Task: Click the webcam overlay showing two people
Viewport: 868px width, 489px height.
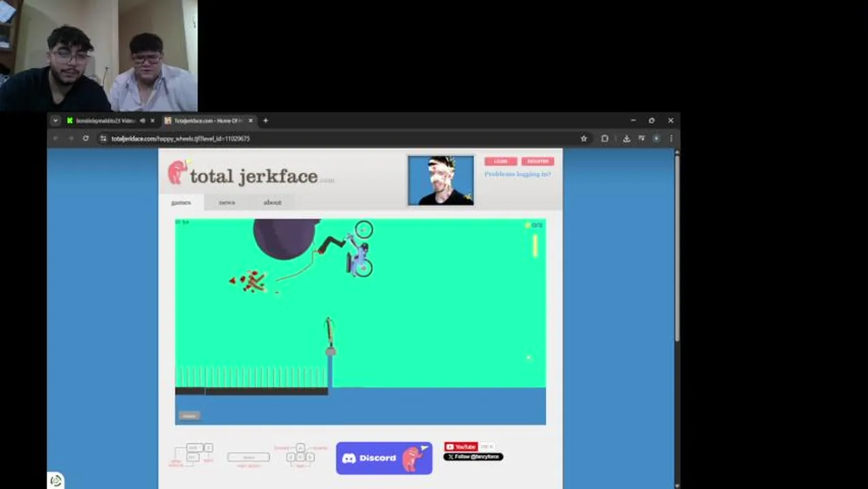Action: (x=99, y=56)
